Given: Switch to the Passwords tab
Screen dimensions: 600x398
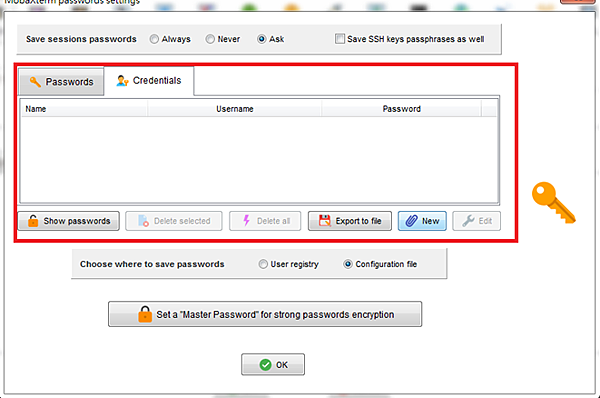Looking at the screenshot, I should pyautogui.click(x=61, y=82).
